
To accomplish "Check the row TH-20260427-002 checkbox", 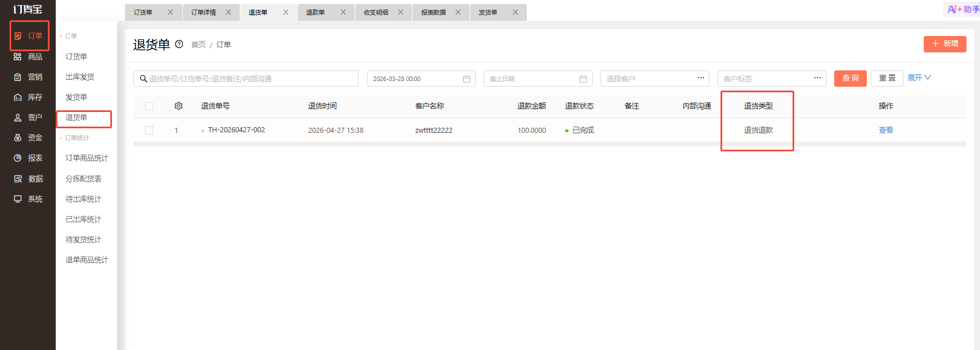I will [x=149, y=130].
